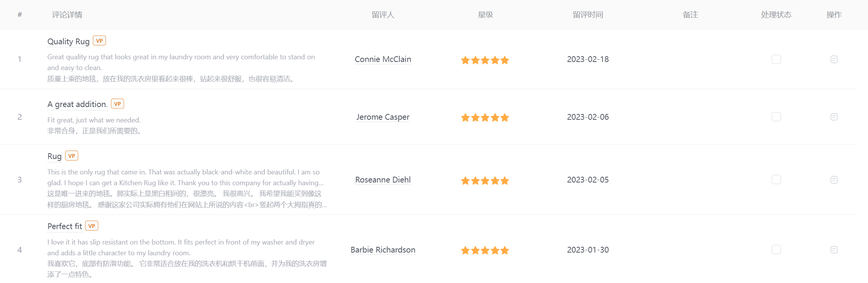Click VP badge next to Perfect fit

pyautogui.click(x=92, y=226)
